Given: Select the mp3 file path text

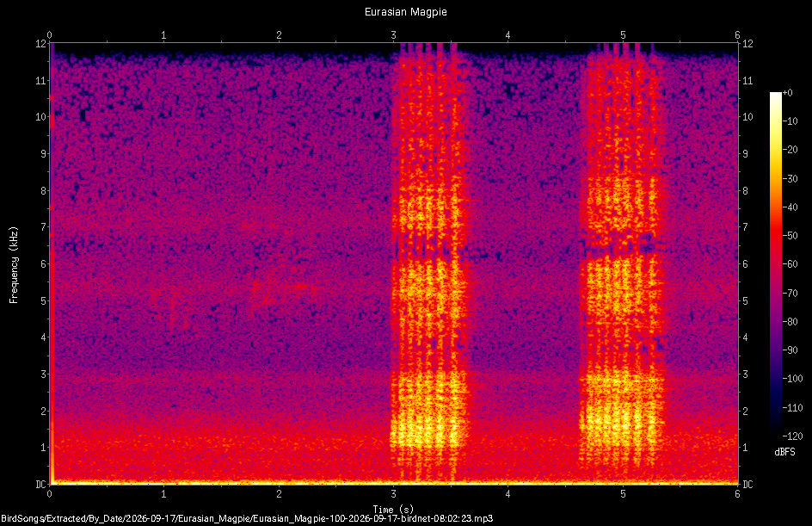Looking at the screenshot, I should pos(247,518).
